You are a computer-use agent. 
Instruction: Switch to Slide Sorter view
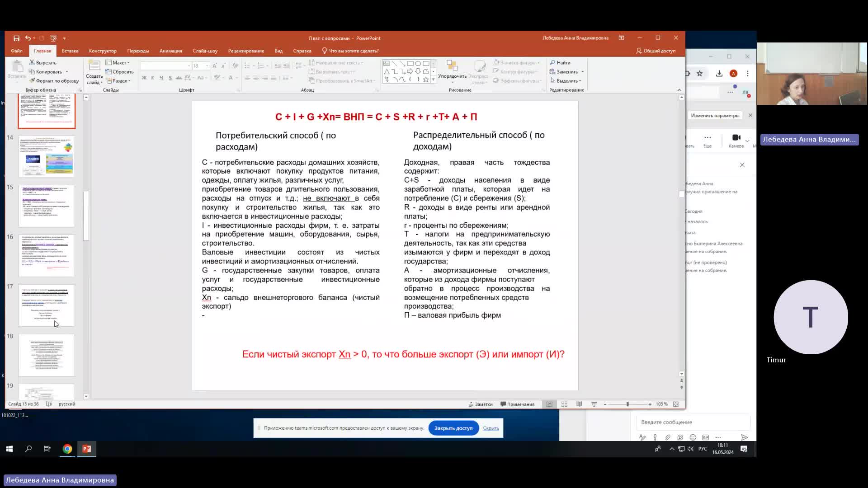point(564,404)
